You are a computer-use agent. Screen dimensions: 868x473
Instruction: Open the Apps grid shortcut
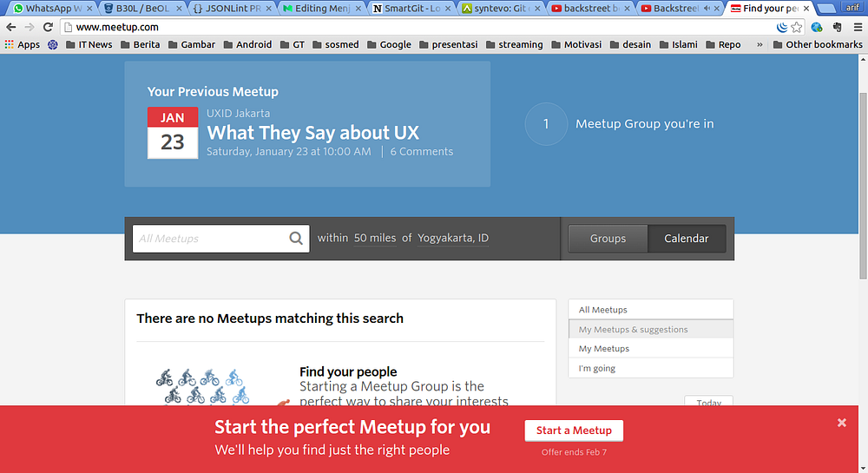point(23,45)
